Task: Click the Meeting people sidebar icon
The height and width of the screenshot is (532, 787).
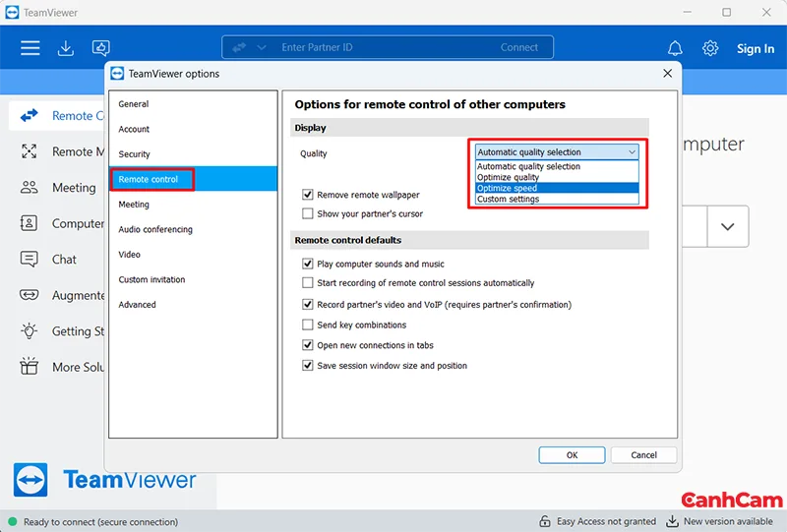Action: point(30,187)
